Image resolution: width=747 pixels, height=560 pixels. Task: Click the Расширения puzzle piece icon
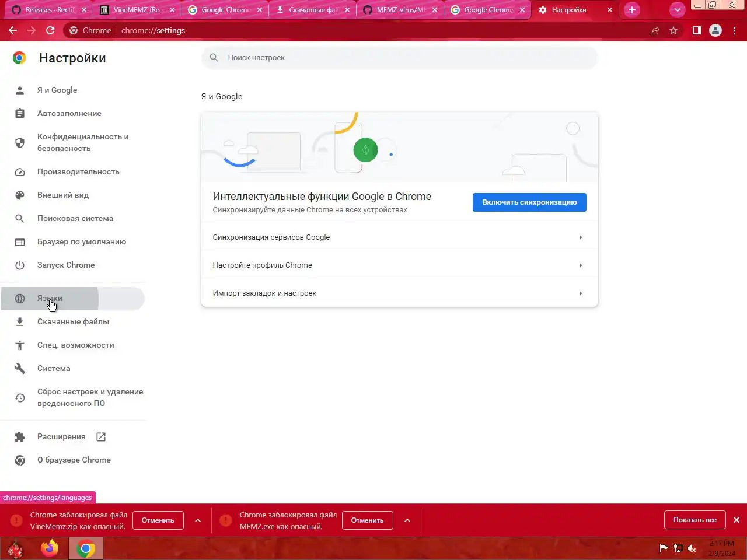[20, 437]
